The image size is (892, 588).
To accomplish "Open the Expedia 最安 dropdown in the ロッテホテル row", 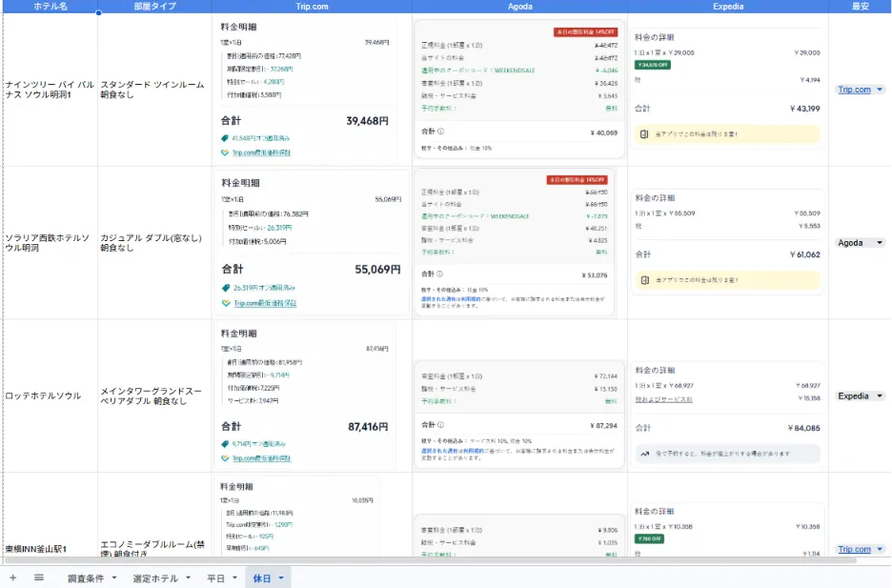I will [880, 395].
